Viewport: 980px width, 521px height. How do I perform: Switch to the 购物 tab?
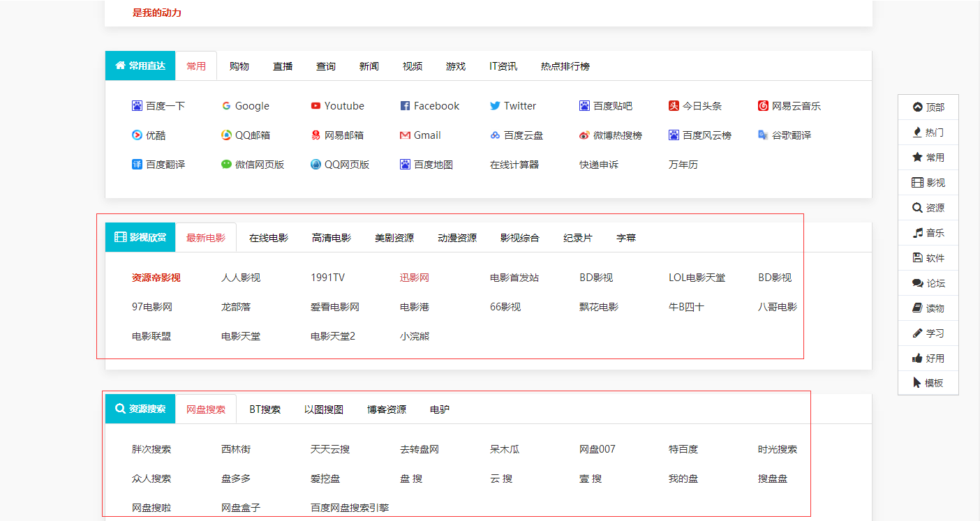pyautogui.click(x=239, y=66)
